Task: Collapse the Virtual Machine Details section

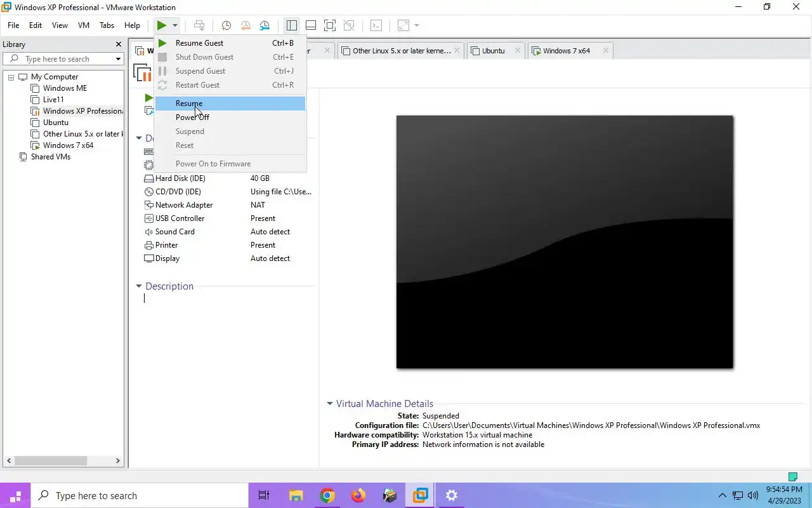Action: pos(330,404)
